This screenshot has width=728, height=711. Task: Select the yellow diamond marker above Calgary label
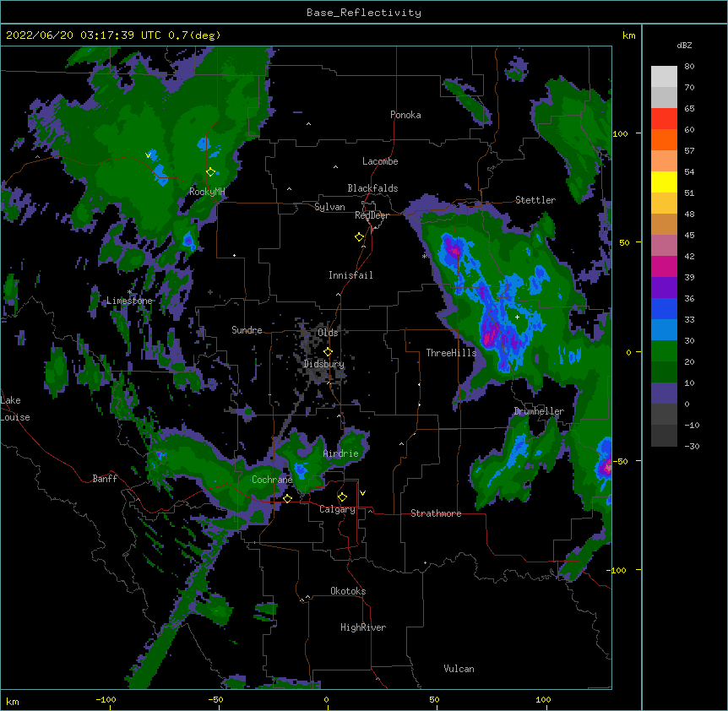(x=342, y=497)
